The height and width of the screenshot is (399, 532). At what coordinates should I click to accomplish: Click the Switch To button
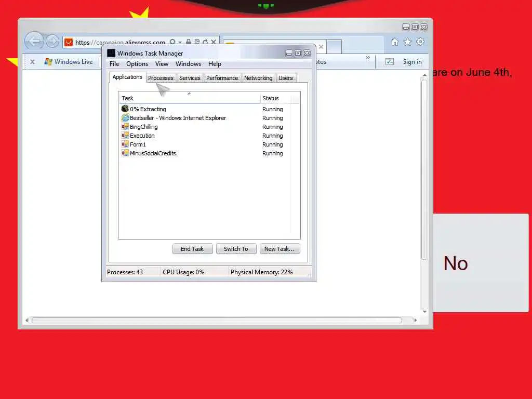pyautogui.click(x=236, y=249)
